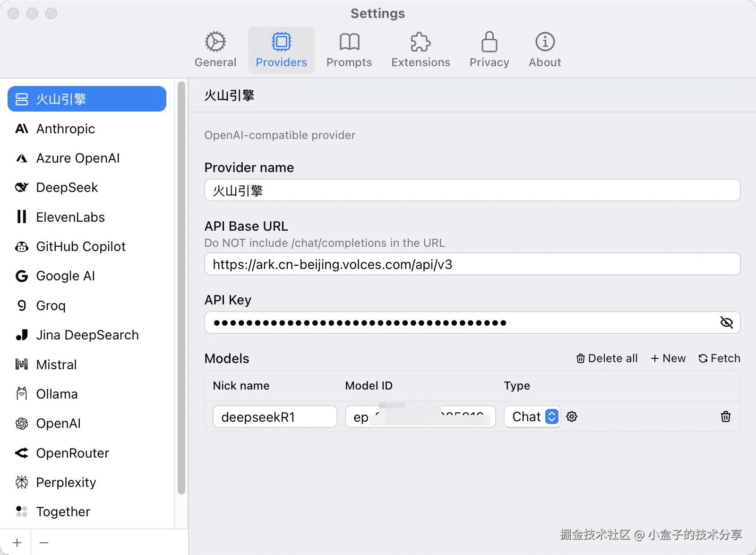
Task: Click the OpenRouter icon
Action: tap(22, 453)
